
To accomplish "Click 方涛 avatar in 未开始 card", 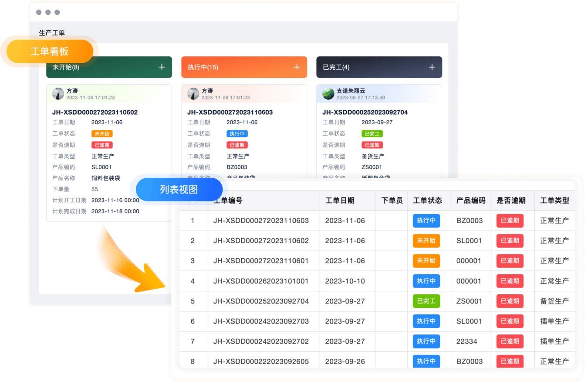I will coord(58,94).
